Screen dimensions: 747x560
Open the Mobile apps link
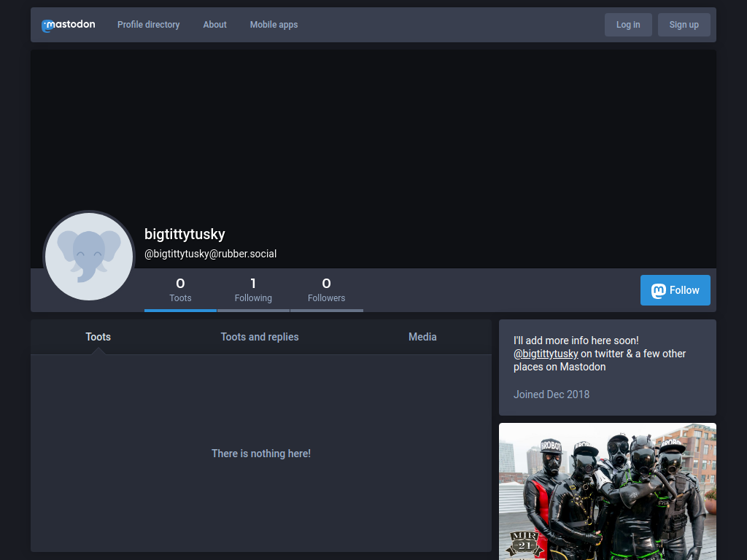coord(274,25)
